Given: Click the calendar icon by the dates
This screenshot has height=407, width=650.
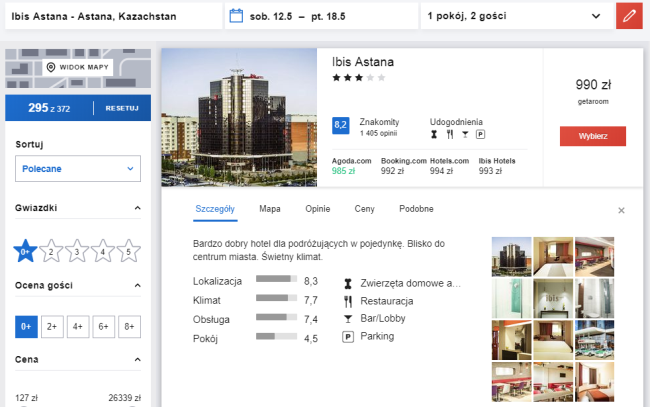Looking at the screenshot, I should (236, 16).
